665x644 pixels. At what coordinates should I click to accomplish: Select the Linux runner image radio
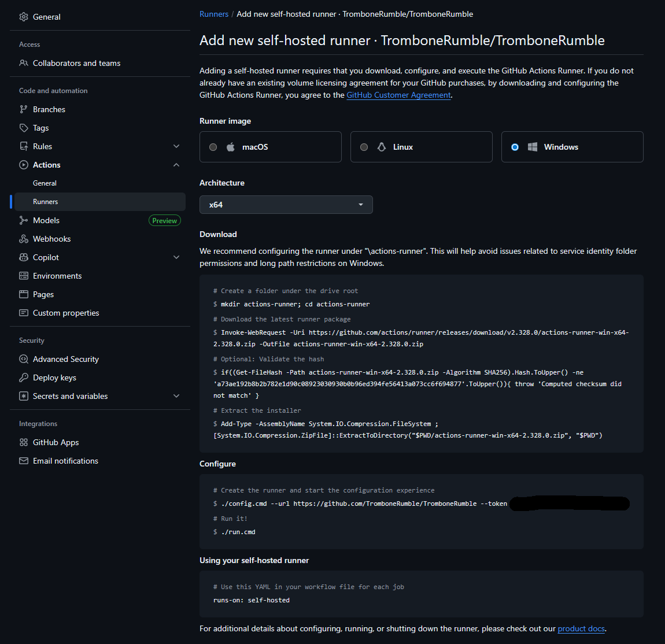pos(364,147)
